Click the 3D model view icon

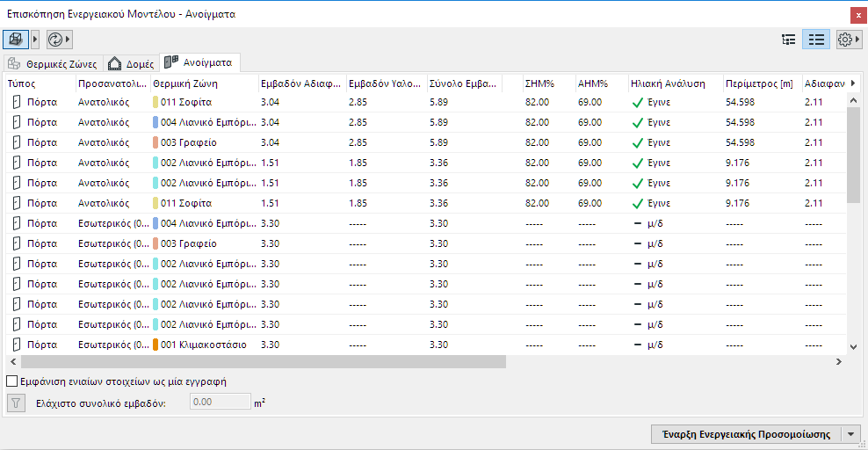[x=16, y=40]
